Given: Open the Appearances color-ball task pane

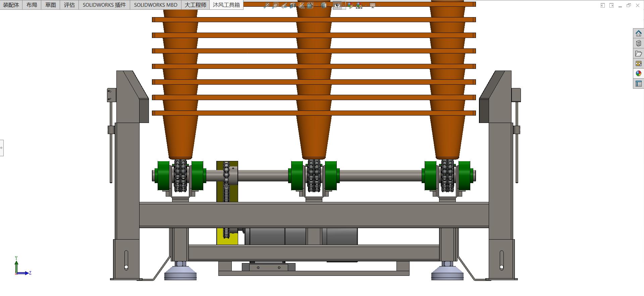Looking at the screenshot, I should [639, 74].
